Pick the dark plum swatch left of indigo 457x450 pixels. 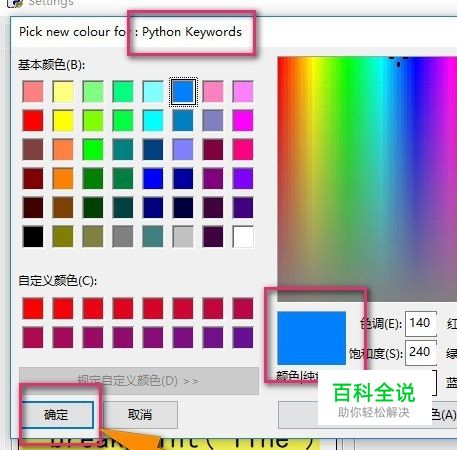click(213, 207)
